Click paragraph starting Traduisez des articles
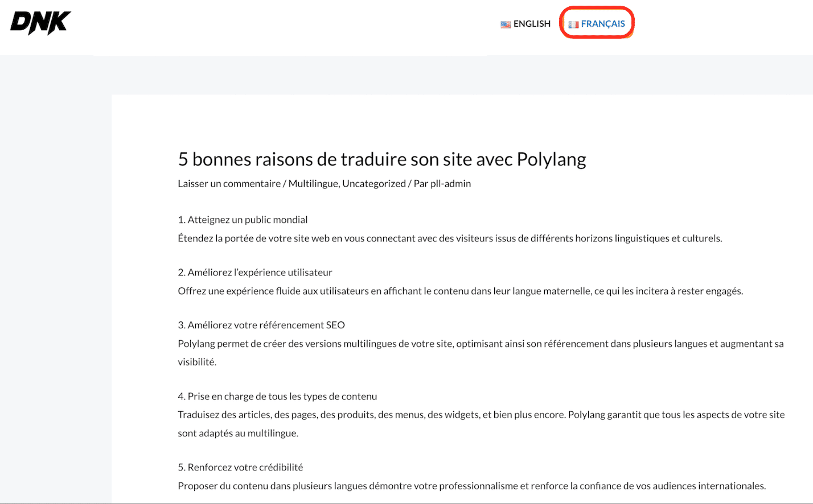 (481, 424)
